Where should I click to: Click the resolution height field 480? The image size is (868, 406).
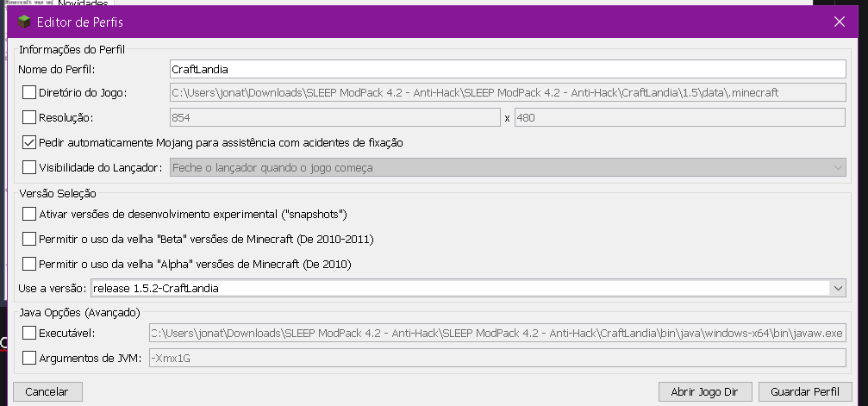(x=680, y=117)
